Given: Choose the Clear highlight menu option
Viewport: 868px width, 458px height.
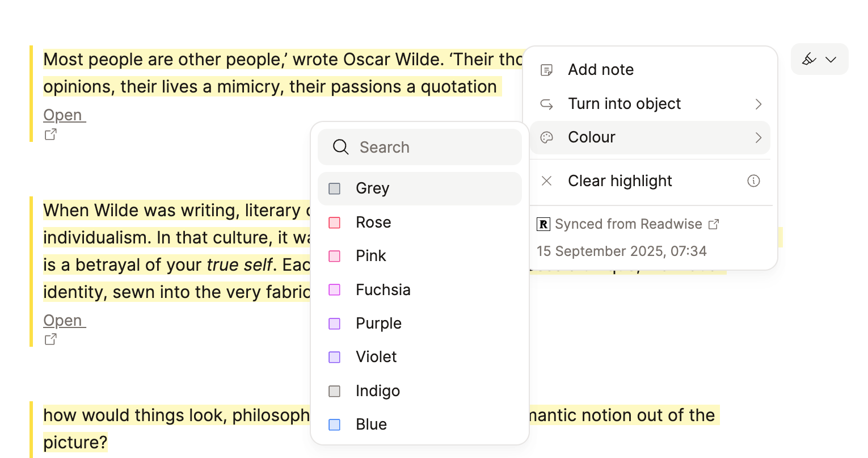Looking at the screenshot, I should pos(620,181).
